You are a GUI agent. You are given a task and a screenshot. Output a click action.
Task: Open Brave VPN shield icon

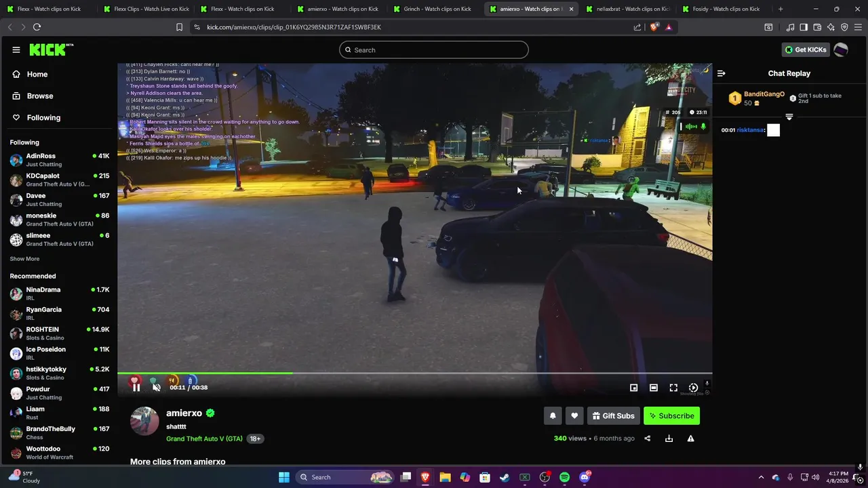pyautogui.click(x=844, y=27)
